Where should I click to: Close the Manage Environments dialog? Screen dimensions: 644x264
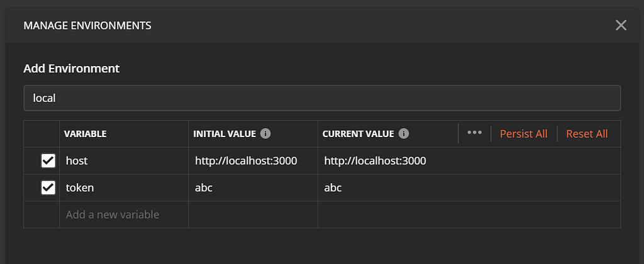tap(621, 25)
